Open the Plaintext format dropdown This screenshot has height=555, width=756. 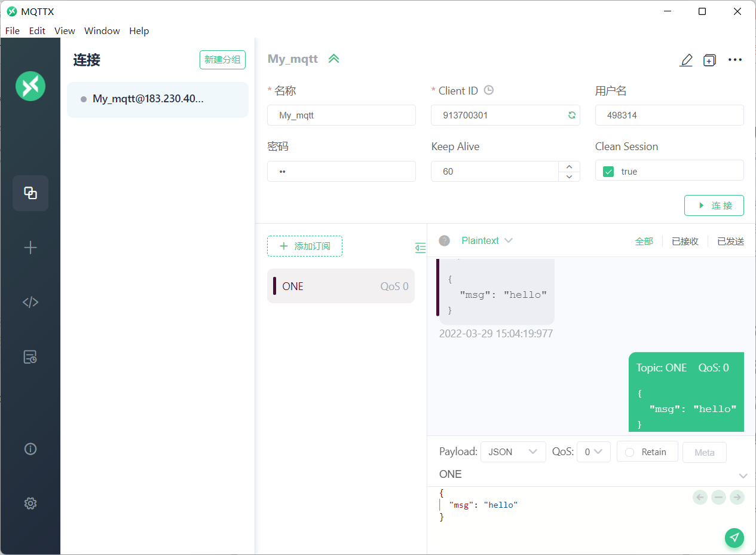(x=487, y=240)
